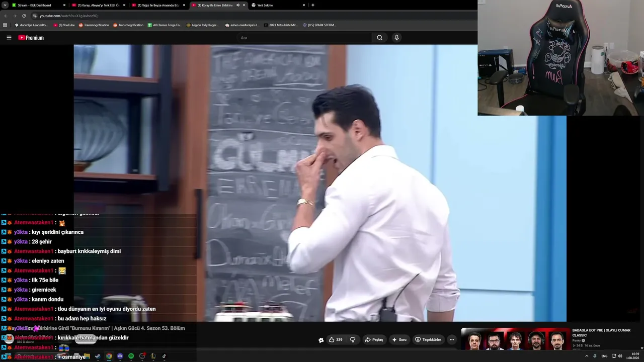This screenshot has width=644, height=362.
Task: Open BABAGLA BOT PRE recommended video thumbnail
Action: click(x=515, y=339)
